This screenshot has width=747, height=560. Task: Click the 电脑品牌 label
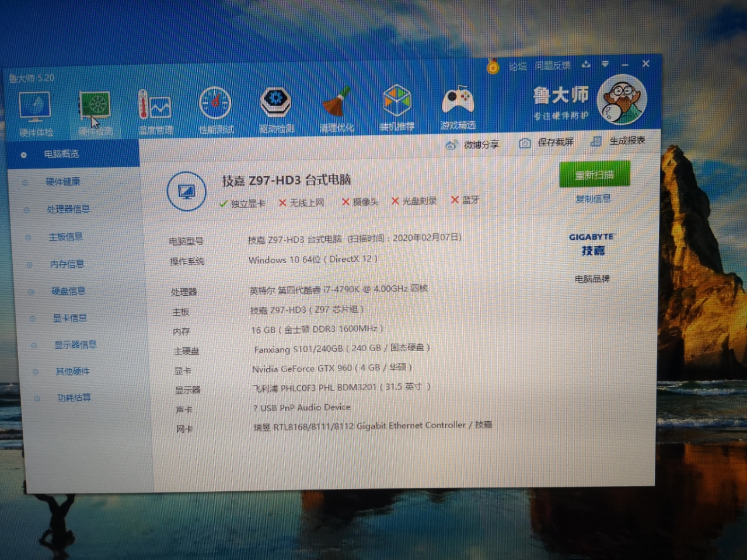[x=592, y=279]
